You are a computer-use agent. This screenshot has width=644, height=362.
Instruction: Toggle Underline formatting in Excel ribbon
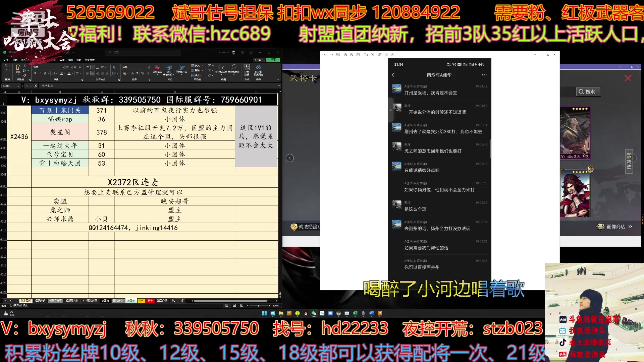click(x=45, y=73)
